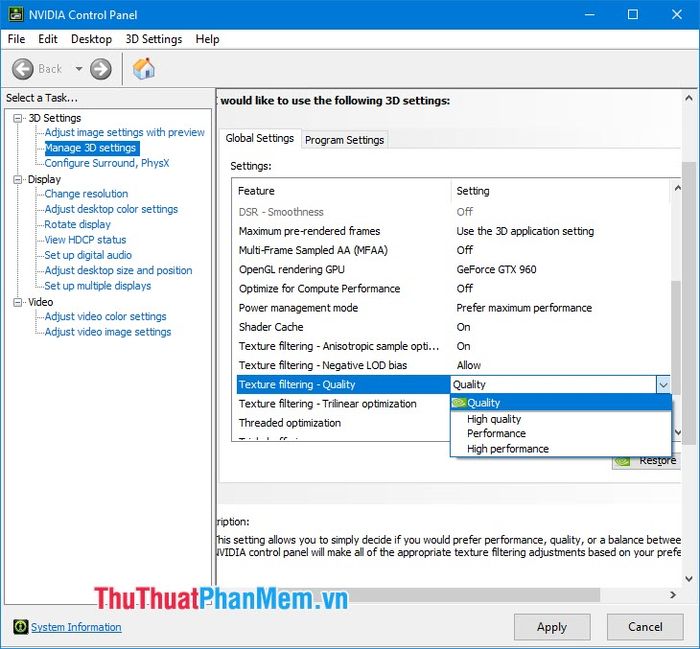This screenshot has height=649, width=700.
Task: Open Change resolution task
Action: click(x=86, y=194)
